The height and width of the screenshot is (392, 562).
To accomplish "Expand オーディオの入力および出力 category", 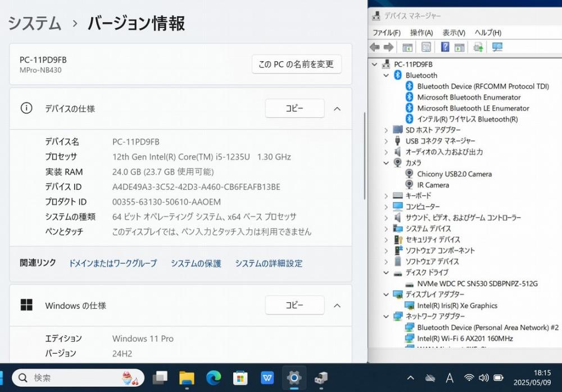I will tap(386, 152).
